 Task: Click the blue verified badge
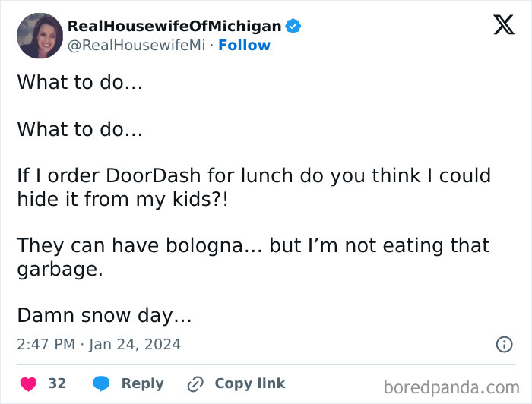[x=293, y=27]
